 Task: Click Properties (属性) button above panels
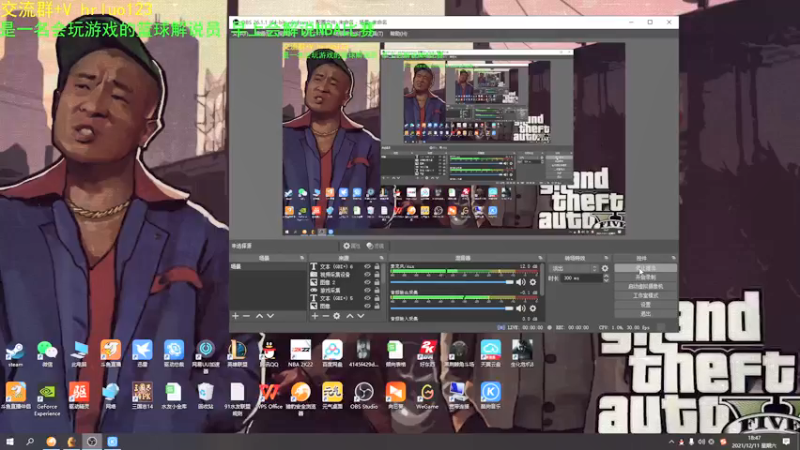[352, 246]
